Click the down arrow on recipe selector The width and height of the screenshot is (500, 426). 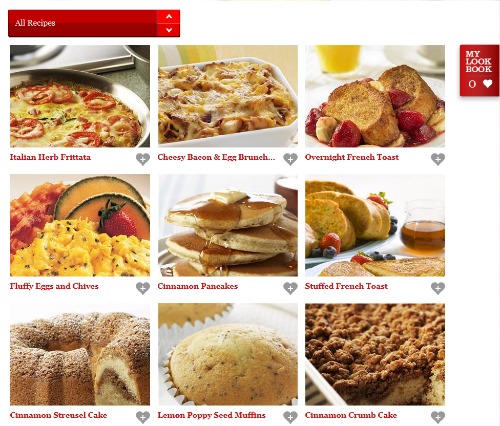click(x=169, y=30)
